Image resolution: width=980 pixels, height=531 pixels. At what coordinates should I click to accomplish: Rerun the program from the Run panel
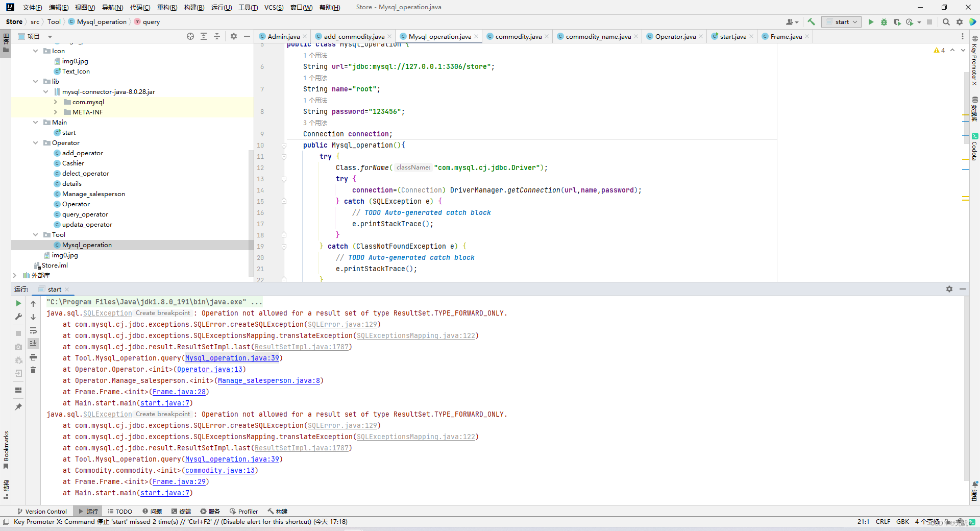(x=19, y=303)
